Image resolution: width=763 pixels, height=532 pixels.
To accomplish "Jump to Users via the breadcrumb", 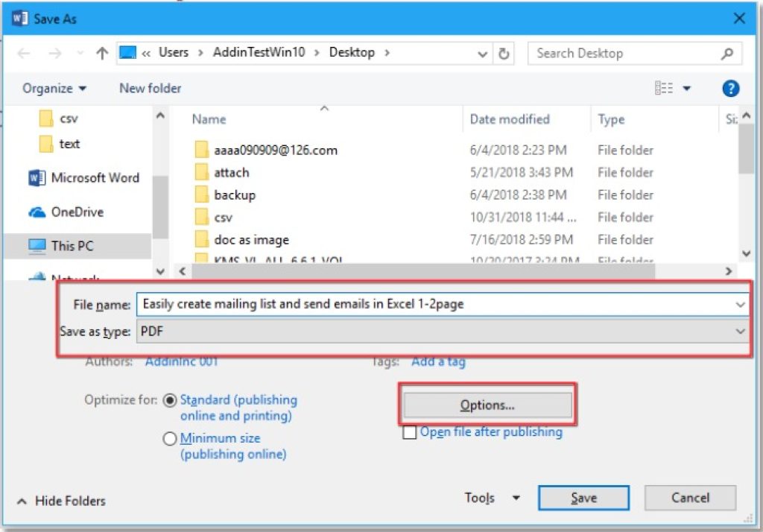I will (x=174, y=52).
